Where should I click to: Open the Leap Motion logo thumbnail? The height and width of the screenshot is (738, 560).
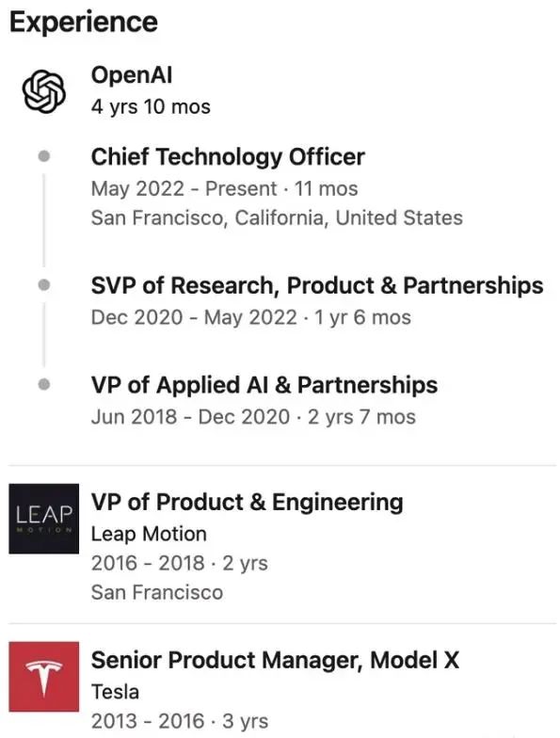(x=43, y=518)
